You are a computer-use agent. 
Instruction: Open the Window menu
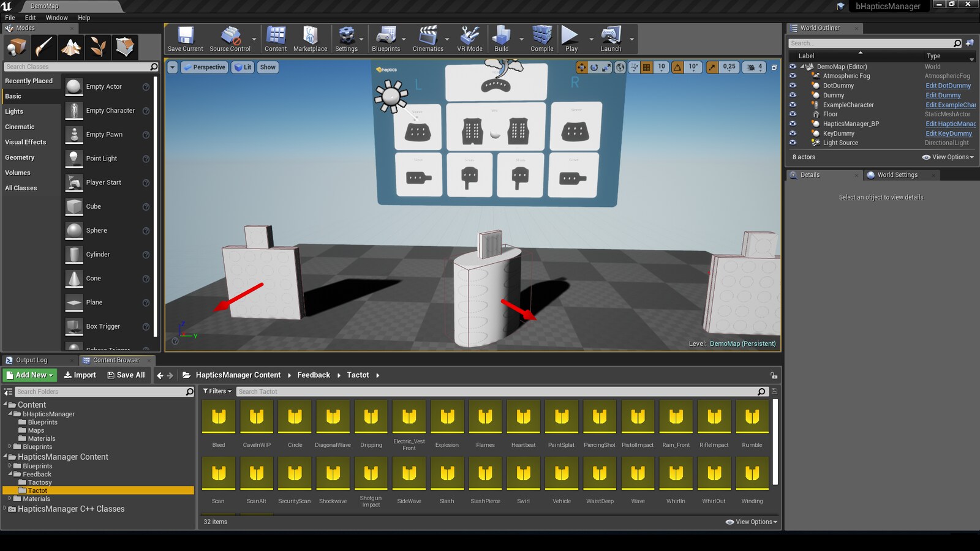pos(56,17)
